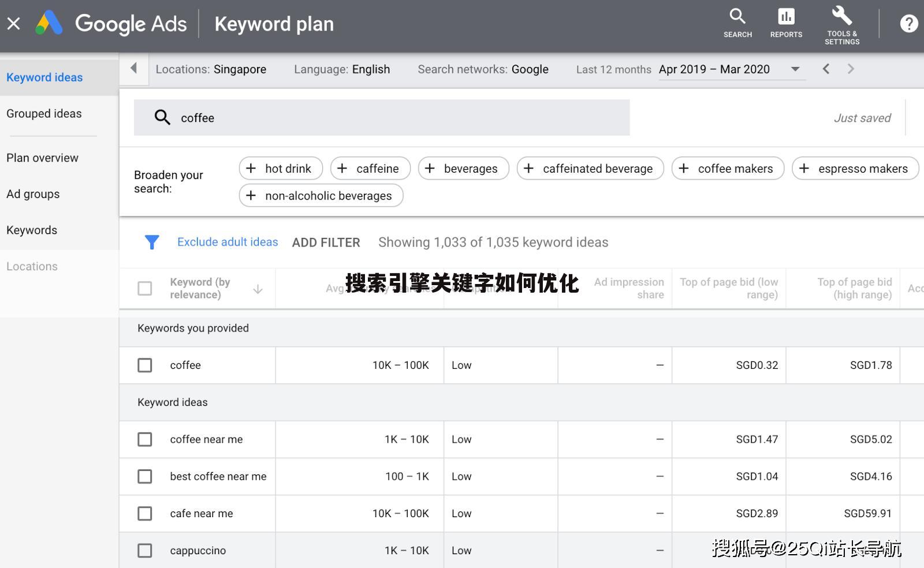Viewport: 924px width, 568px height.
Task: Add 'hot drink' suggestion chip
Action: click(x=281, y=169)
